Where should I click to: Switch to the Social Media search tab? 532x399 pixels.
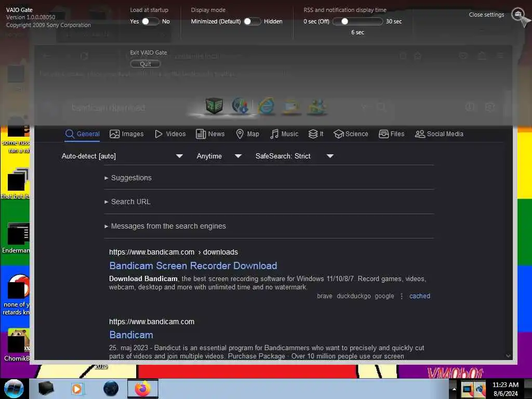(x=439, y=134)
